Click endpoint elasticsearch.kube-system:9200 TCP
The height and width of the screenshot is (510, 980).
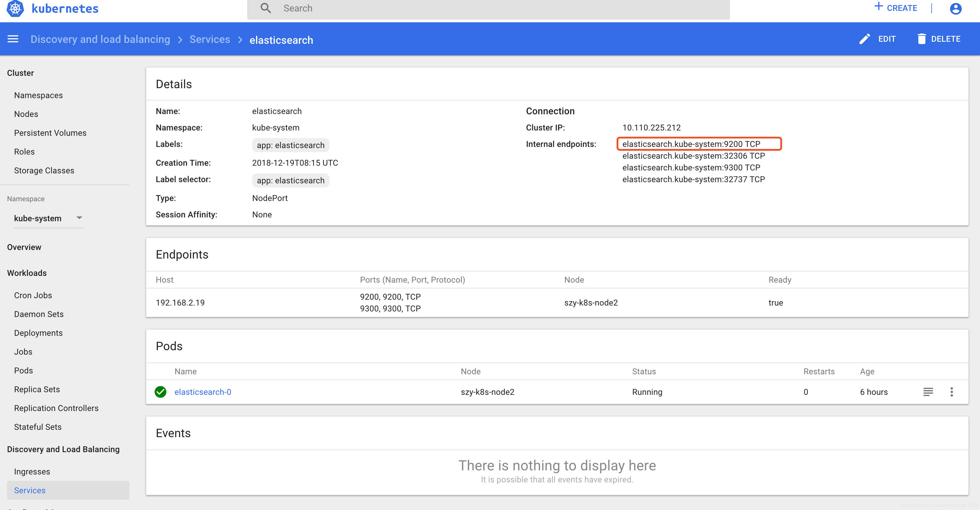tap(691, 144)
